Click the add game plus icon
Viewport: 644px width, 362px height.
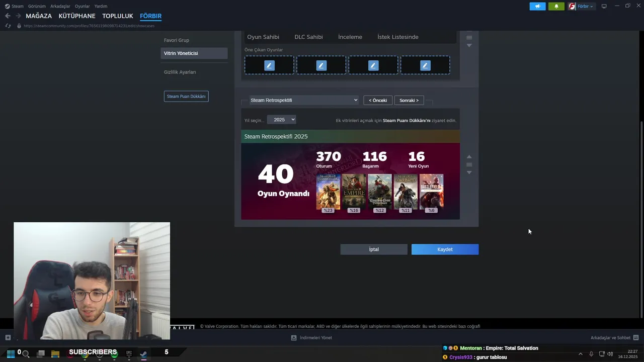(8, 337)
